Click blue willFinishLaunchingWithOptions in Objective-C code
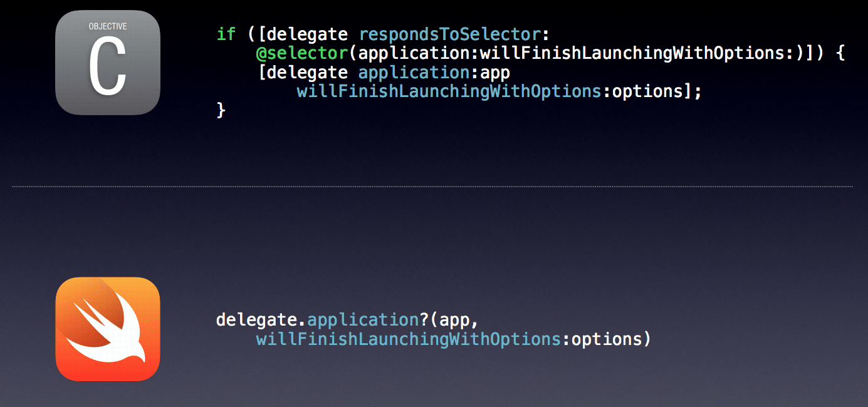 pyautogui.click(x=449, y=91)
